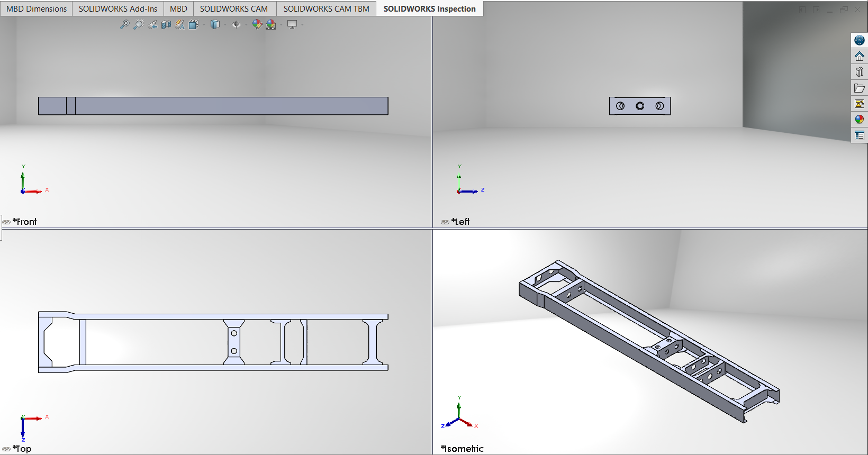The image size is (868, 455).
Task: Select the SOLIDWORKS Inspection tab
Action: [x=430, y=8]
